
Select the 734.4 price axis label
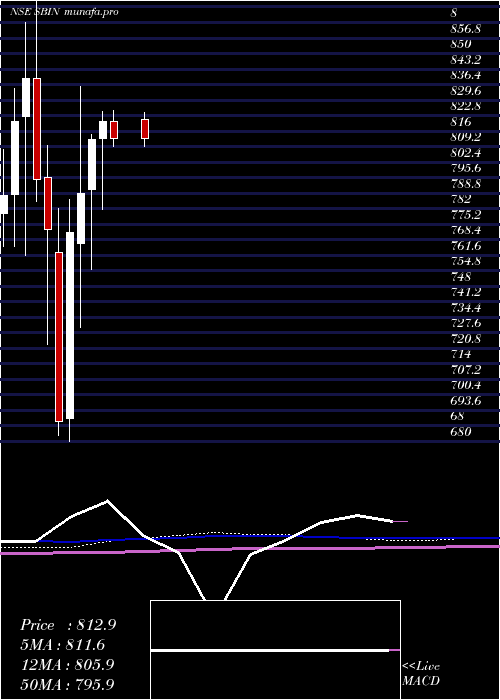pos(465,308)
